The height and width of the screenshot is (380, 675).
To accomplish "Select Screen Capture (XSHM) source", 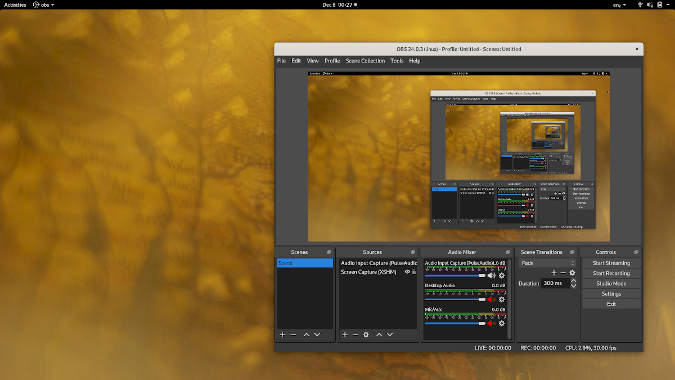I will click(378, 272).
